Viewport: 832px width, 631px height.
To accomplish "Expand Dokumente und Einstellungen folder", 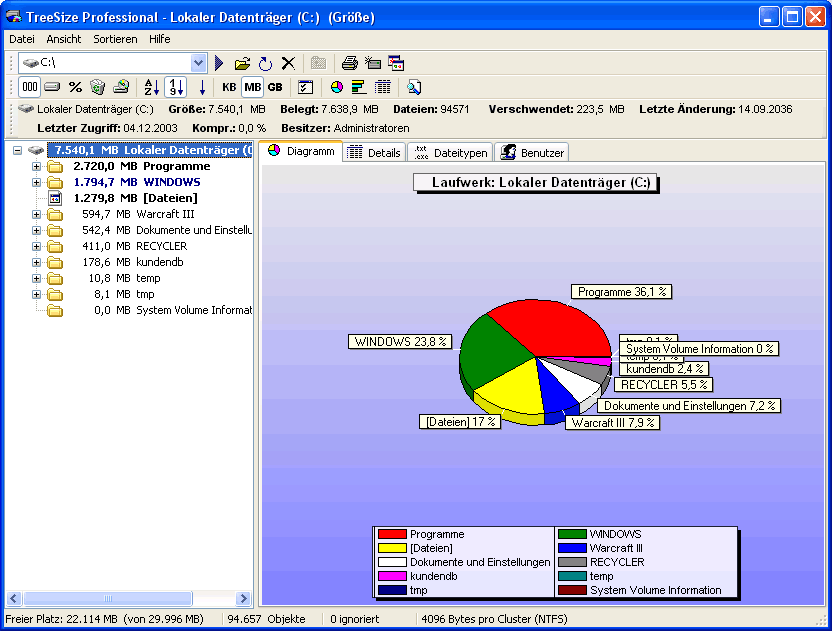I will tap(36, 230).
